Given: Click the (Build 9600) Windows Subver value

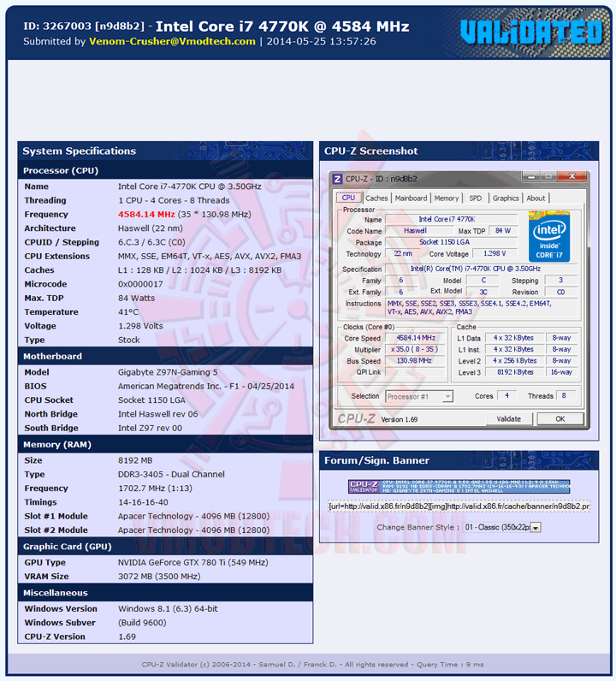Looking at the screenshot, I should (x=142, y=622).
